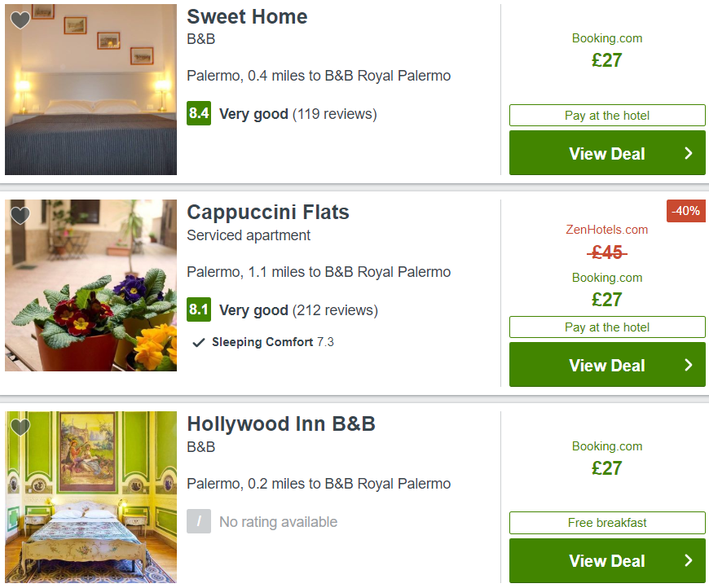Screen dimensions: 709x588
Task: Click the Free breakfast tag
Action: tap(607, 523)
